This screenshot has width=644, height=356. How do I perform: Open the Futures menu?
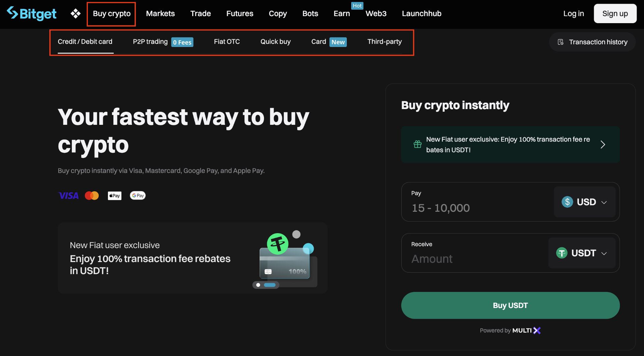tap(239, 13)
